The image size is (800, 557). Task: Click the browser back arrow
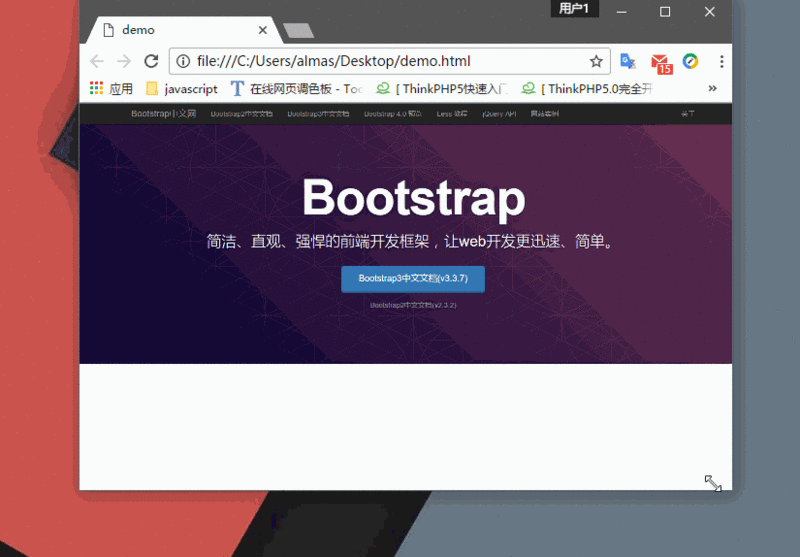click(x=96, y=61)
